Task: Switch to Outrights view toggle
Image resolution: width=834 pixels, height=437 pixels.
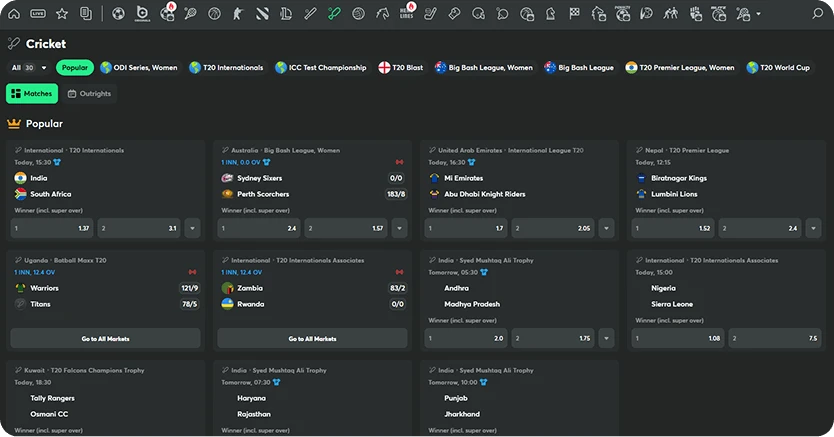Action: pyautogui.click(x=89, y=93)
